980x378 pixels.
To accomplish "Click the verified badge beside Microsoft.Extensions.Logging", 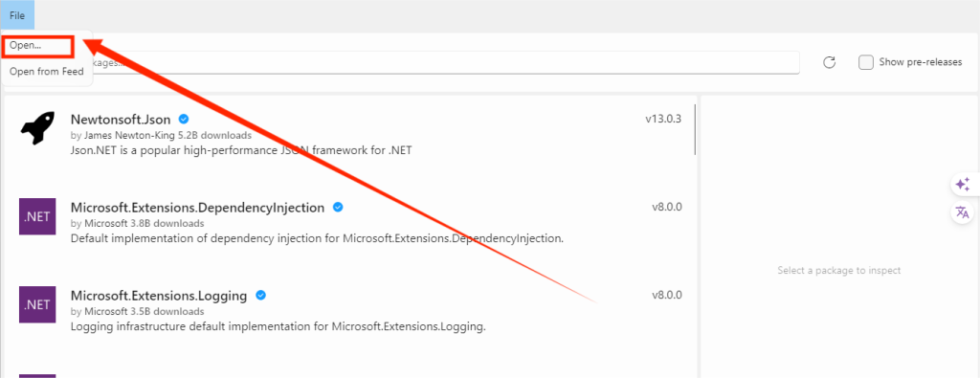I will pos(260,295).
